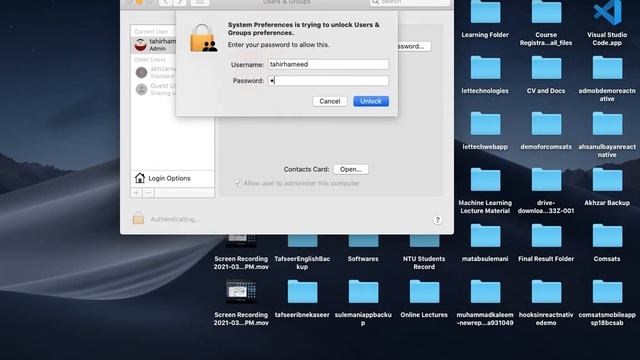Open the Softwares folder
Image resolution: width=640 pixels, height=360 pixels.
coord(363,241)
